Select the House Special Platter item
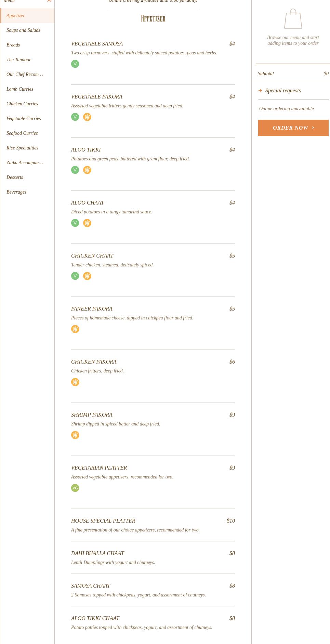This screenshot has height=644, width=330. [103, 521]
